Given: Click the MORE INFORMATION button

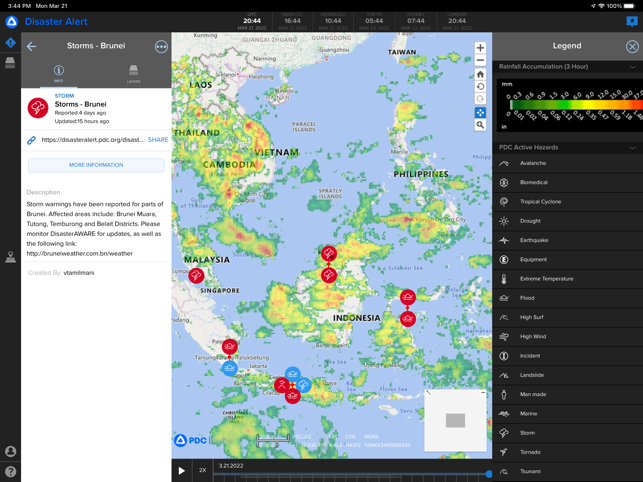Looking at the screenshot, I should 96,165.
